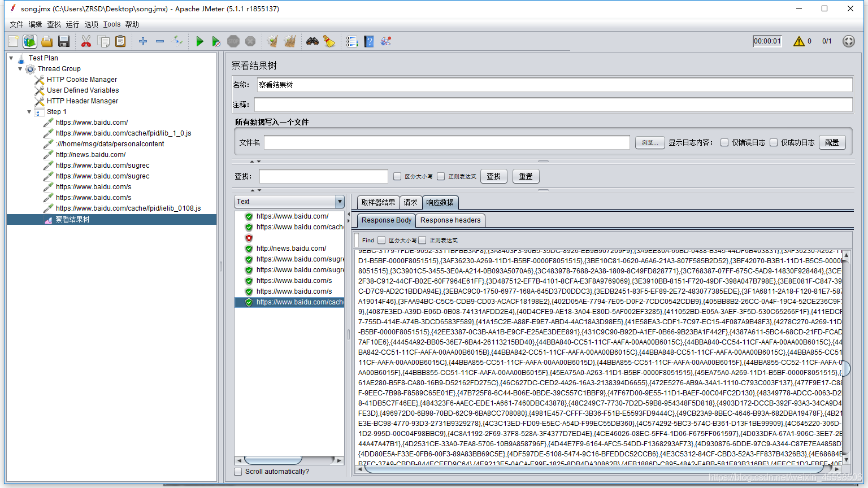Image resolution: width=868 pixels, height=488 pixels.
Task: Open Search via binoculars icon
Action: [313, 41]
